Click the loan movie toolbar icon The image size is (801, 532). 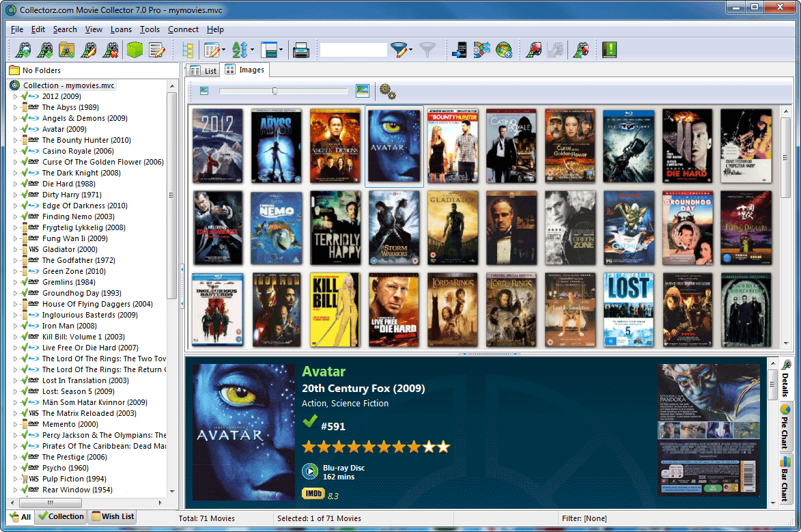[534, 50]
